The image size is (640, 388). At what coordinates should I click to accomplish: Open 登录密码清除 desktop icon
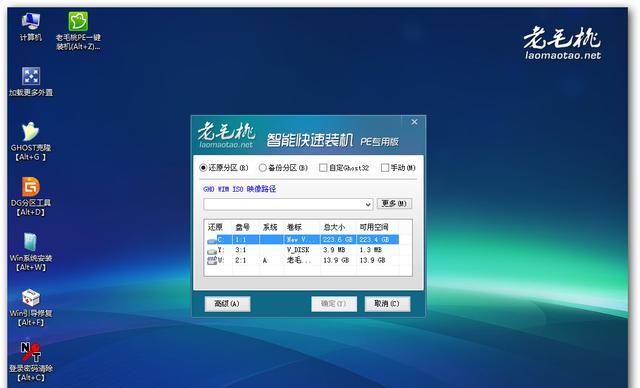click(x=31, y=362)
